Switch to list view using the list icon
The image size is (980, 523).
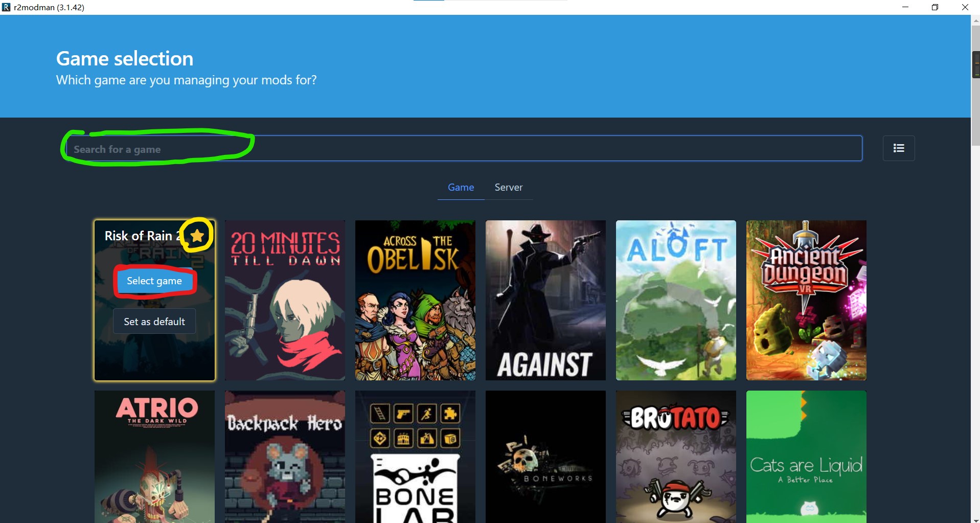click(x=899, y=148)
